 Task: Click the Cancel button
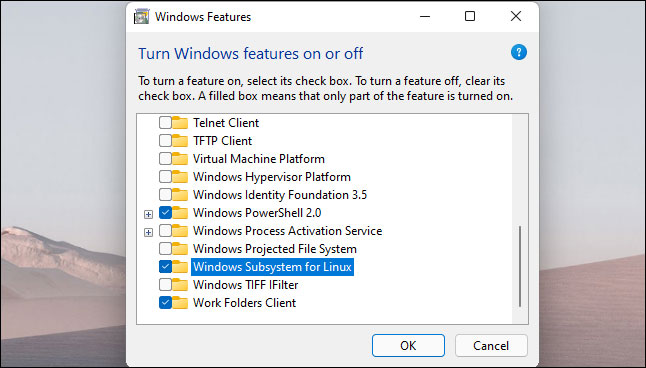click(491, 345)
